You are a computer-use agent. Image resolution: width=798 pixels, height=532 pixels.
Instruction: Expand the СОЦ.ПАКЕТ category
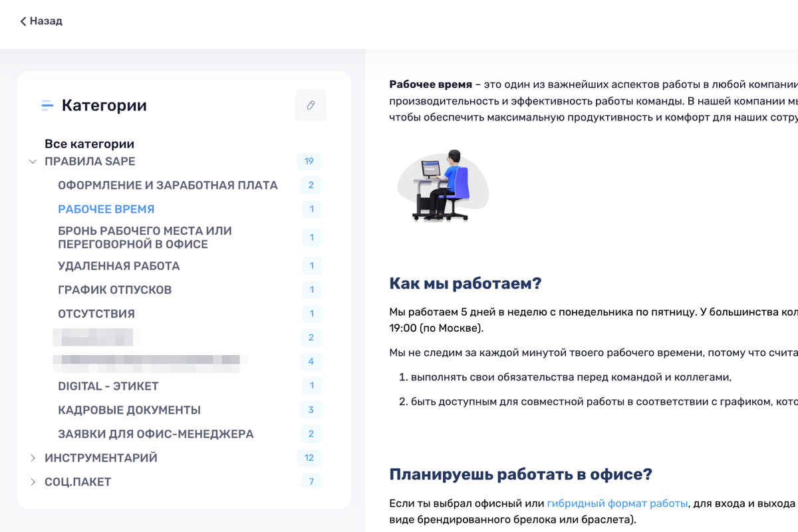pyautogui.click(x=33, y=482)
